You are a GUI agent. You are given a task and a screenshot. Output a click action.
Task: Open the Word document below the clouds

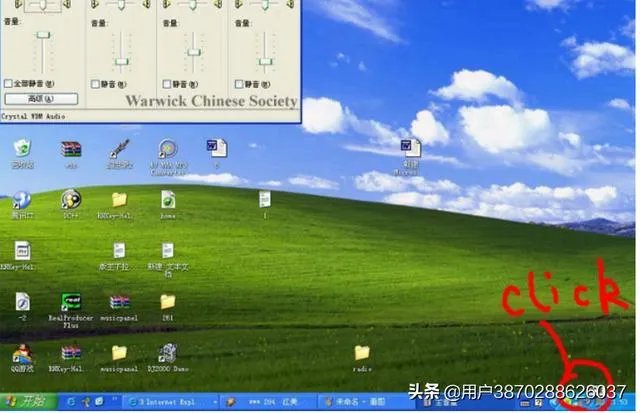pyautogui.click(x=411, y=148)
